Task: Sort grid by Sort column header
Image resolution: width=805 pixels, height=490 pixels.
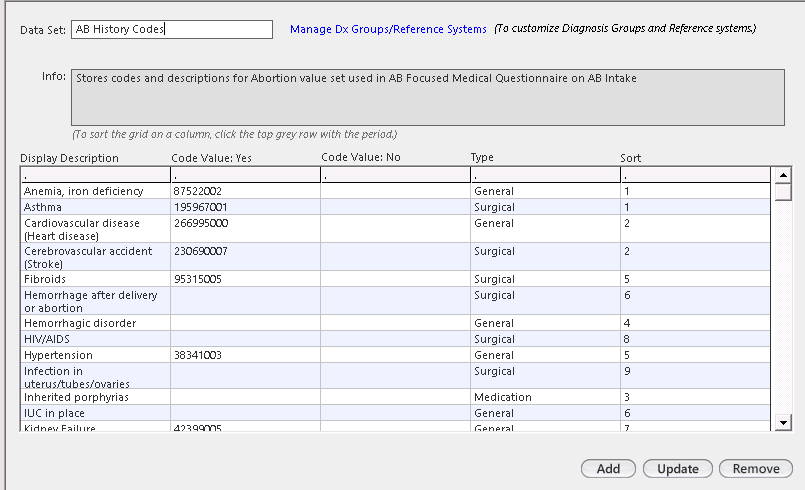Action: [x=695, y=176]
